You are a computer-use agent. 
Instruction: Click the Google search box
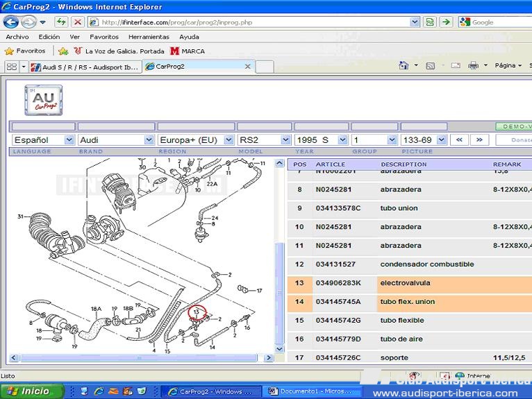pyautogui.click(x=495, y=22)
